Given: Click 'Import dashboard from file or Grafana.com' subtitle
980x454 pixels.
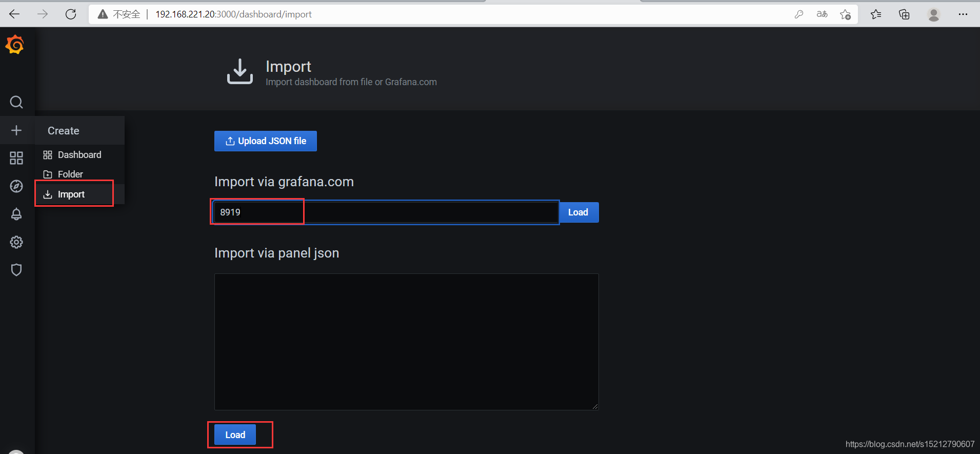Looking at the screenshot, I should pos(351,82).
